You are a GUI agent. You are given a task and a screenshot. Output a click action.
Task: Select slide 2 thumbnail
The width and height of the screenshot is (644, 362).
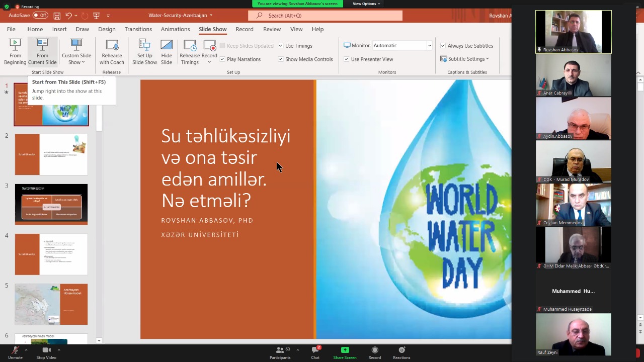[x=51, y=154]
